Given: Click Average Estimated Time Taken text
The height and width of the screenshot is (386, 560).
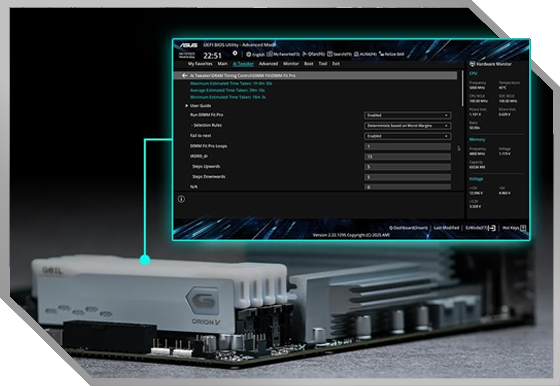Looking at the screenshot, I should 228,90.
